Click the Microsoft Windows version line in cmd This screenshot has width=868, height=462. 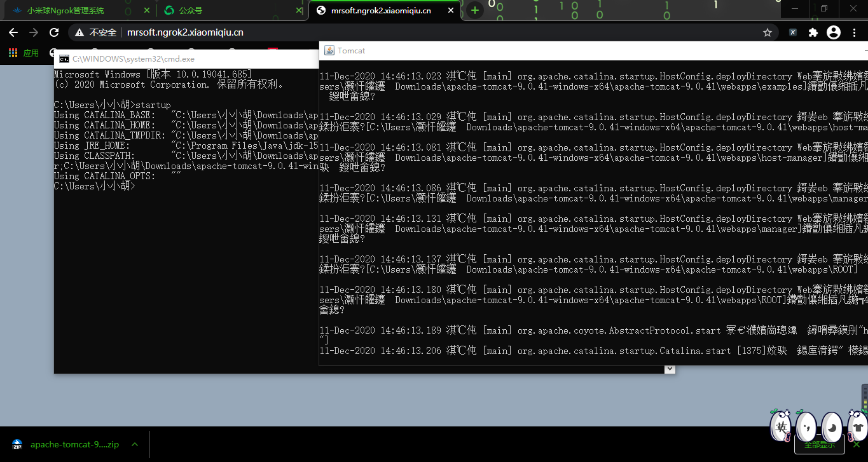(x=153, y=74)
